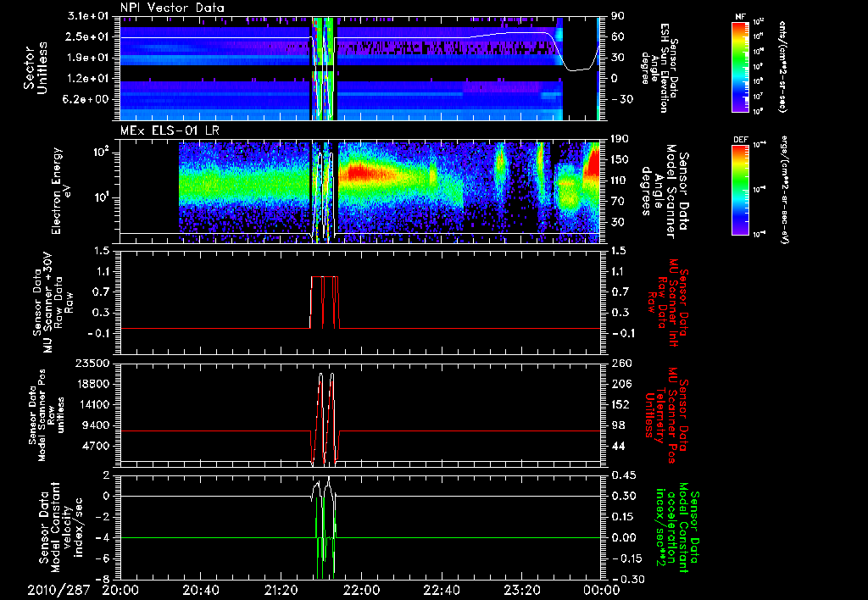868x600 pixels.
Task: Click the 2.5e+01 sector tick label
Action: [88, 36]
